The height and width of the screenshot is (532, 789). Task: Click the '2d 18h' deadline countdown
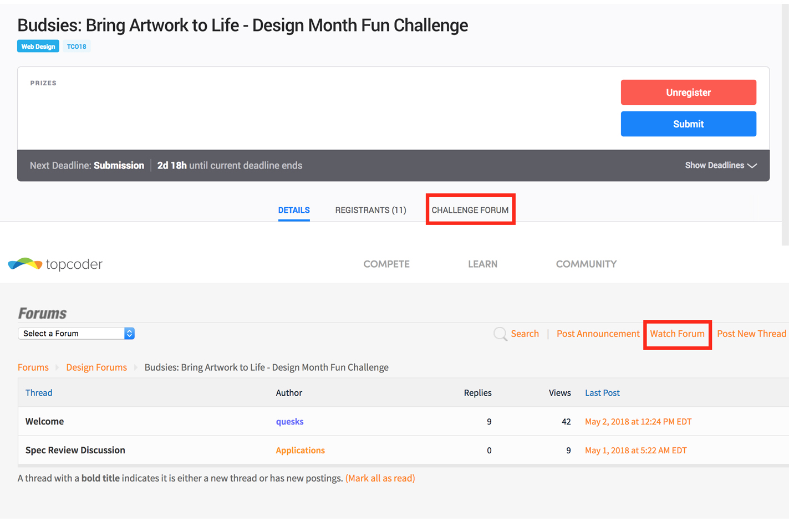172,165
